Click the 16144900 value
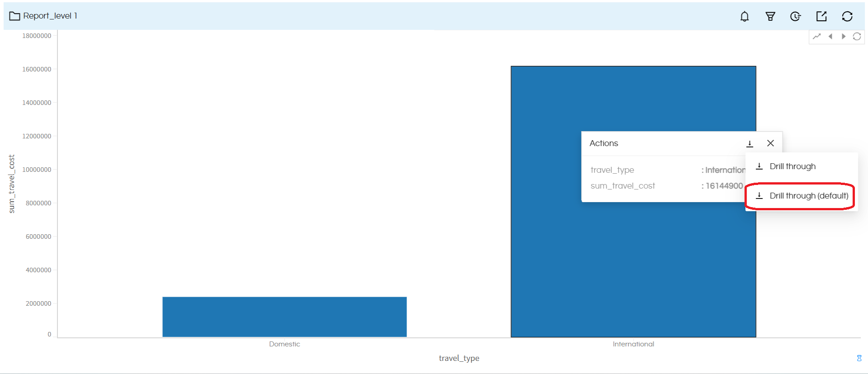The width and height of the screenshot is (868, 374). (724, 186)
